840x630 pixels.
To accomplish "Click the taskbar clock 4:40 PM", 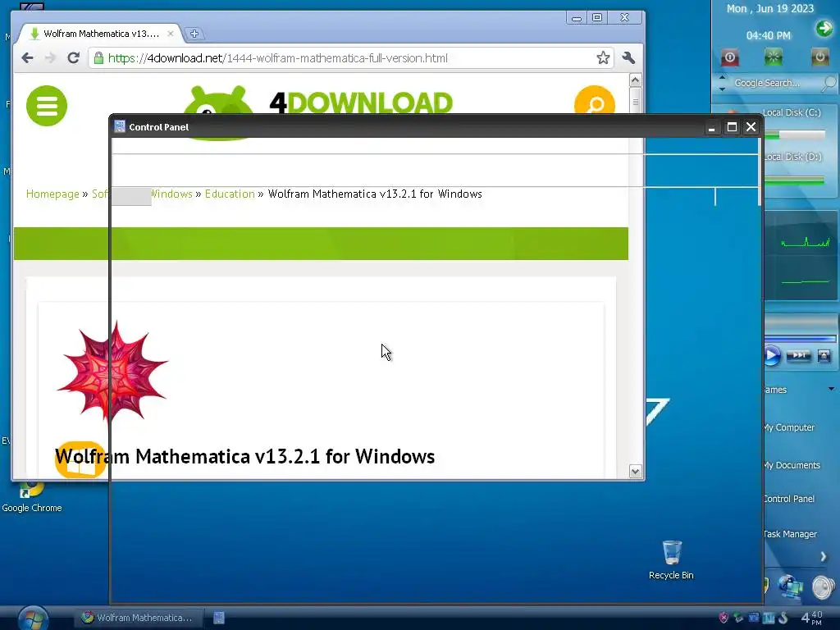I will pyautogui.click(x=811, y=618).
